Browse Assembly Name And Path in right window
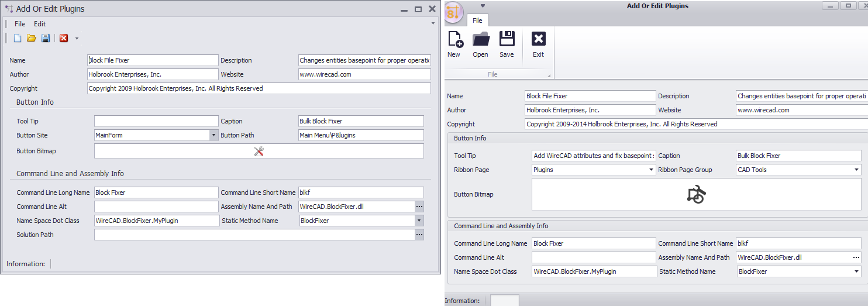The width and height of the screenshot is (868, 306). coord(856,257)
